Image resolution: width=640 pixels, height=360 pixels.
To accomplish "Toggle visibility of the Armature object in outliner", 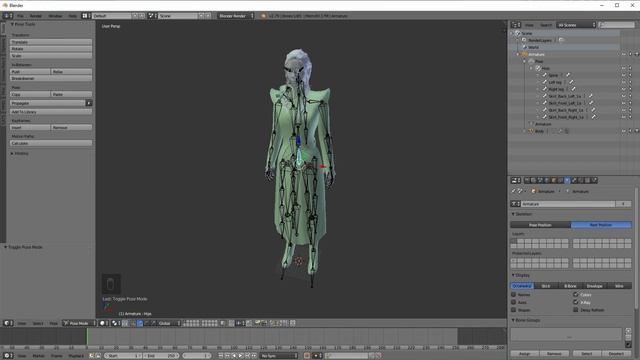I will [623, 54].
